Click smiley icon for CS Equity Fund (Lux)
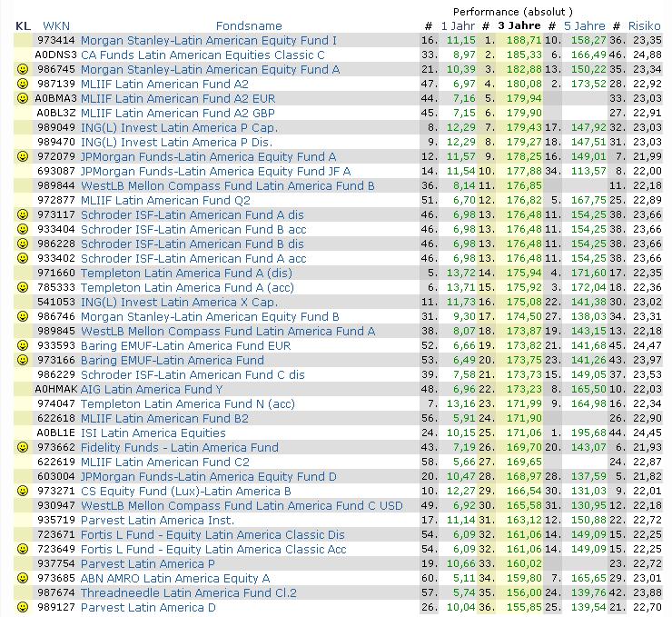Viewport: 672px width, 617px height. coord(23,491)
